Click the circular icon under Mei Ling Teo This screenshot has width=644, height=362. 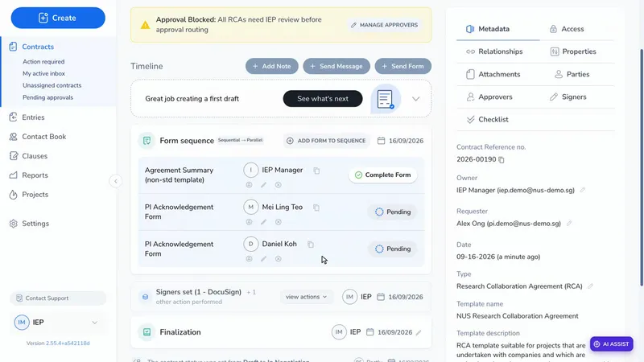tap(249, 222)
